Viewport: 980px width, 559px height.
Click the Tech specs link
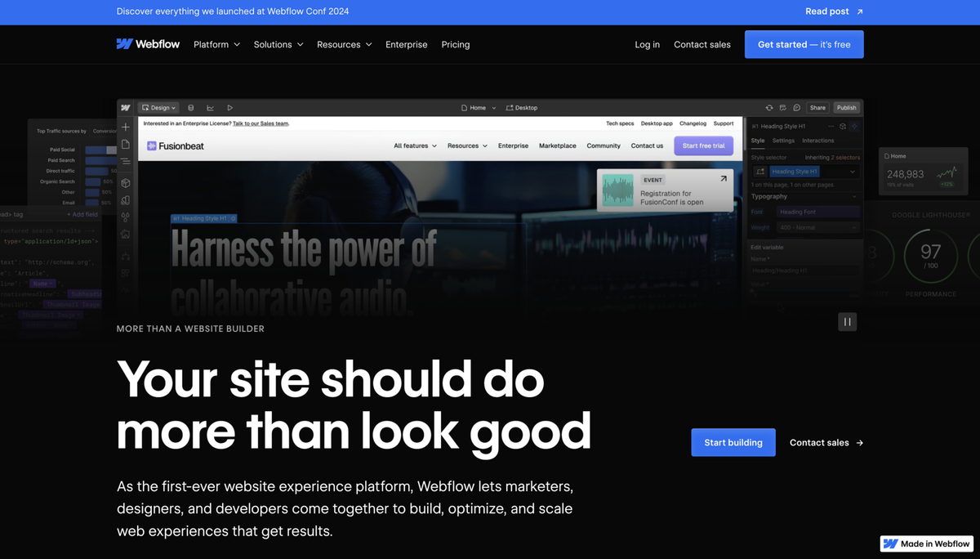(620, 123)
